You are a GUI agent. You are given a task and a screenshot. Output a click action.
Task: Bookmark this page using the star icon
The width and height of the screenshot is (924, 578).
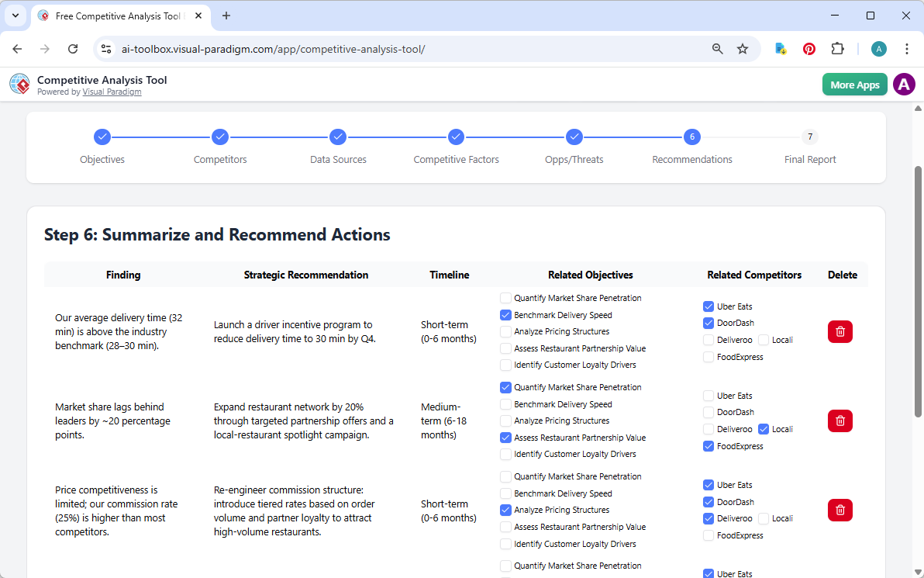(x=743, y=48)
